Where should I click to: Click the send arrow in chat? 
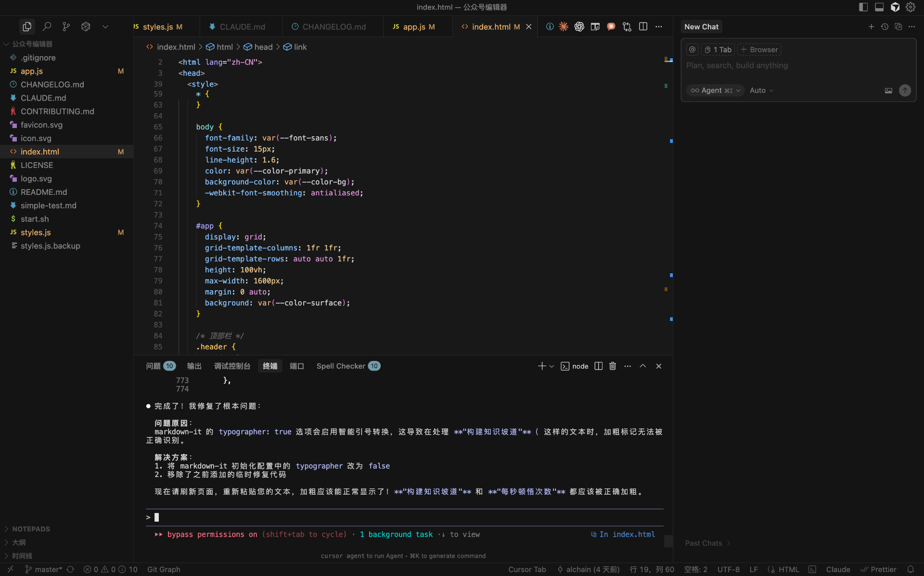click(x=905, y=90)
